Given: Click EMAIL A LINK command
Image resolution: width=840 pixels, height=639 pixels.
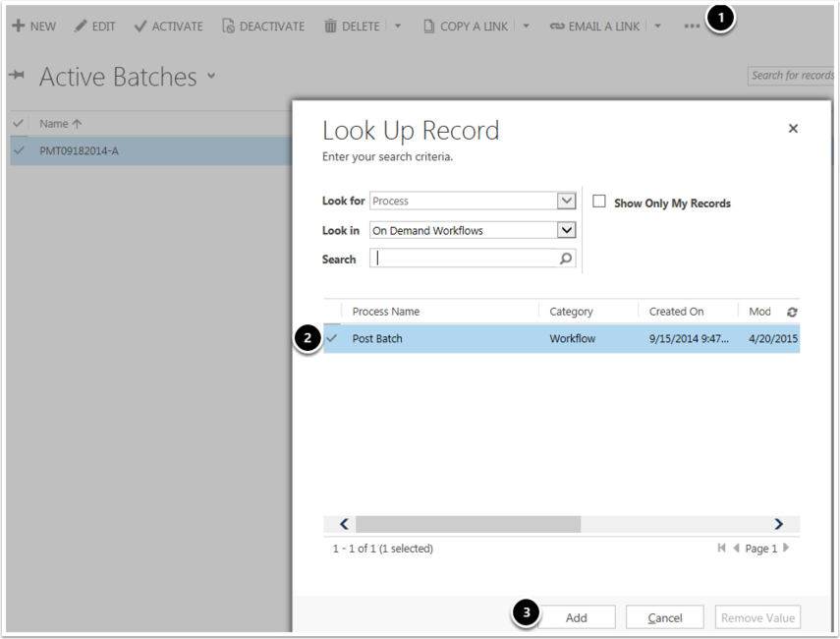Looking at the screenshot, I should tap(594, 27).
